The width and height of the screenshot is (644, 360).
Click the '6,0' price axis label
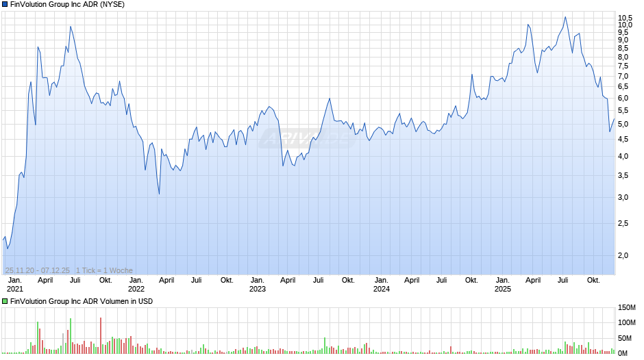click(x=623, y=99)
